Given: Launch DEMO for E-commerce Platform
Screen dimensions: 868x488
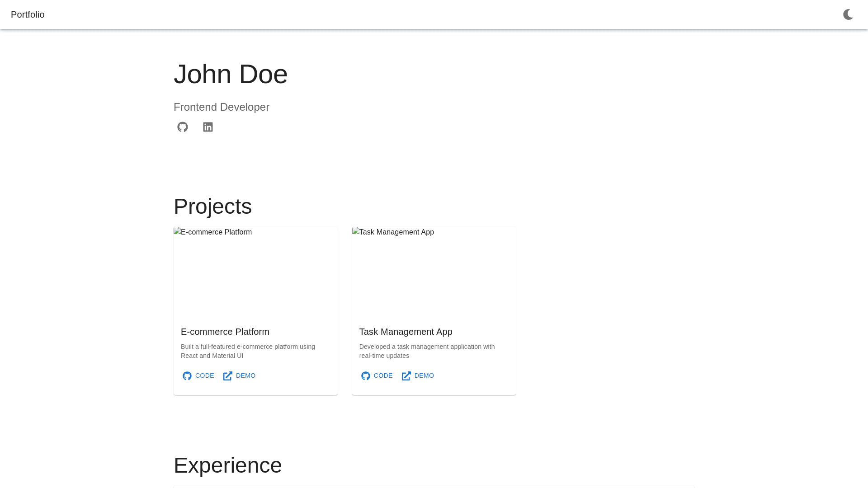Looking at the screenshot, I should pyautogui.click(x=245, y=376).
